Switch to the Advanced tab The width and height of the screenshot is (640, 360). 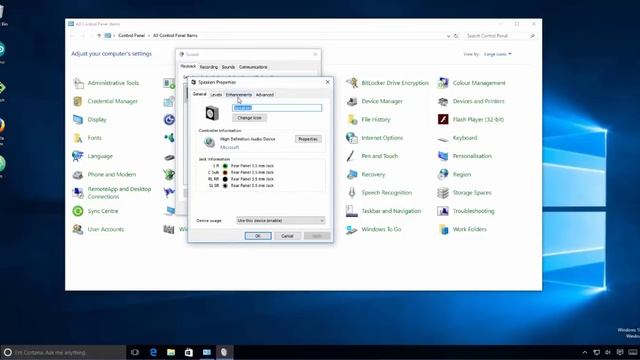tap(265, 95)
